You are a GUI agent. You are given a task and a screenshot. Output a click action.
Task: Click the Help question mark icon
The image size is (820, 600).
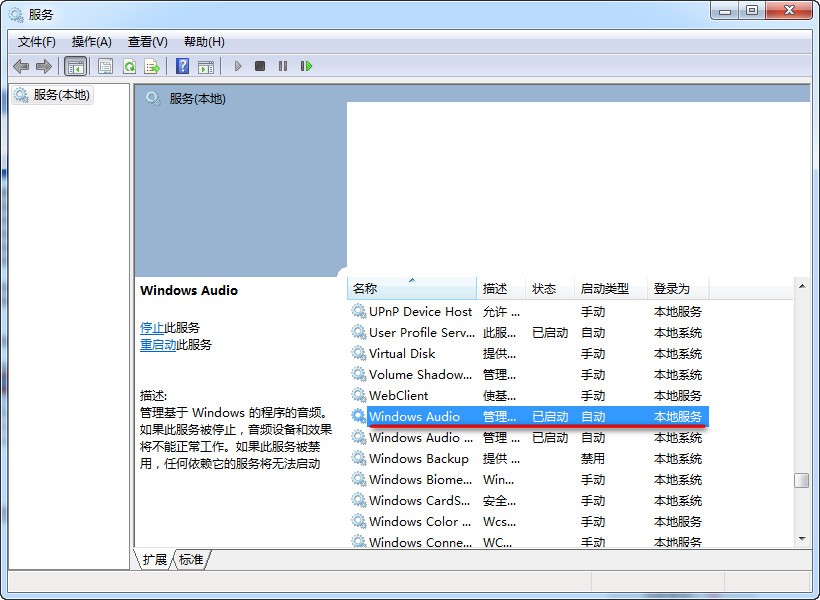tap(182, 66)
